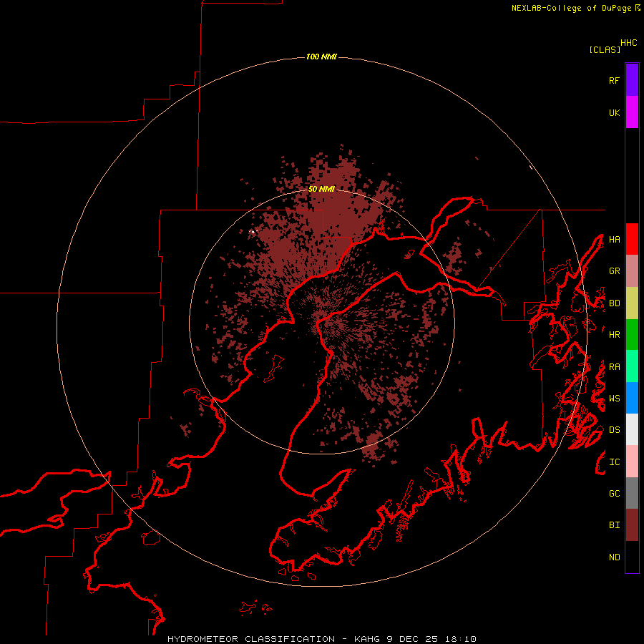Click the HHC product label
This screenshot has width=644, height=644.
pos(628,43)
